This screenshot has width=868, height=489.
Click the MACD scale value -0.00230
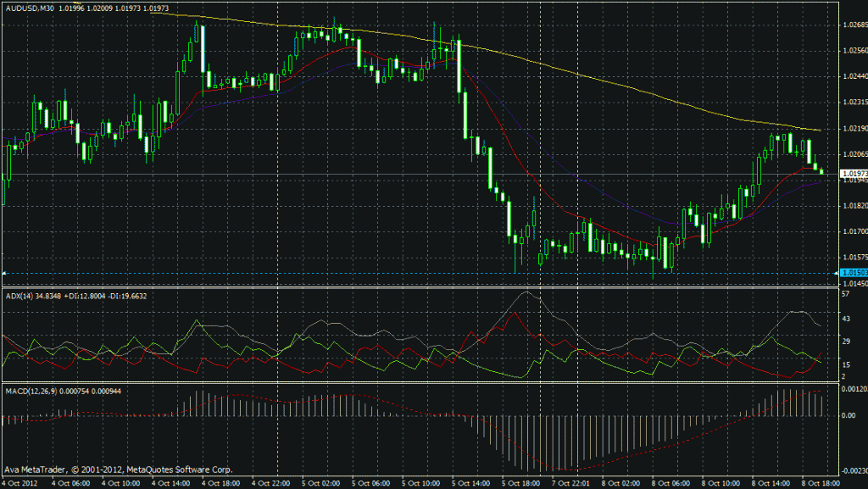click(853, 471)
